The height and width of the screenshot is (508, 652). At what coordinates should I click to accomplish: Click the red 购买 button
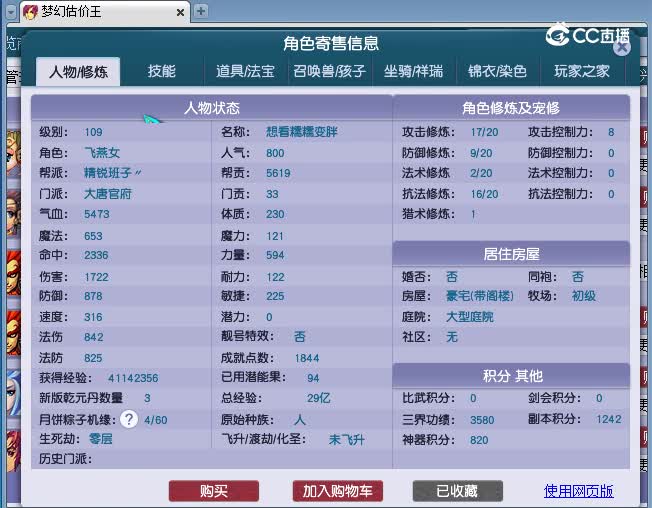(x=214, y=491)
